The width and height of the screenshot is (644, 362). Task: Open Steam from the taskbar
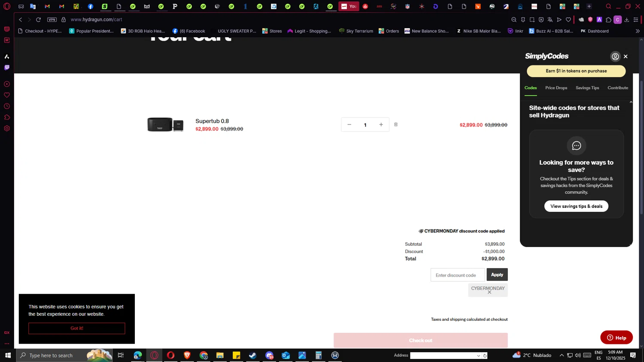[253, 355]
